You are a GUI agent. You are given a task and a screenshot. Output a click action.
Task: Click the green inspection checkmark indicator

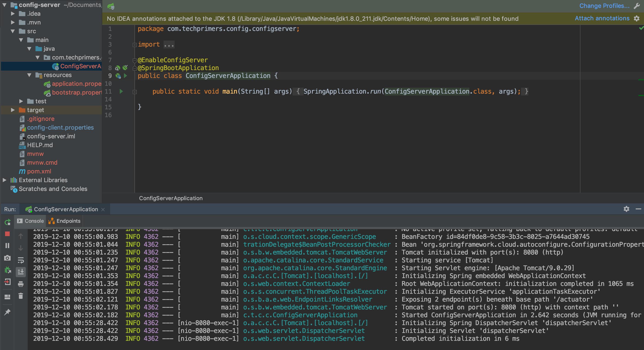(641, 28)
